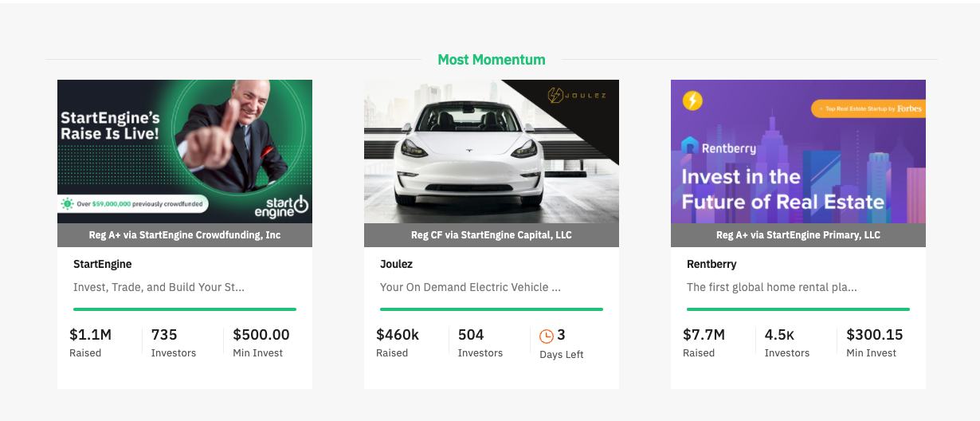The image size is (980, 421).
Task: Click the green sun icon on StartEngine banner
Action: click(x=68, y=204)
